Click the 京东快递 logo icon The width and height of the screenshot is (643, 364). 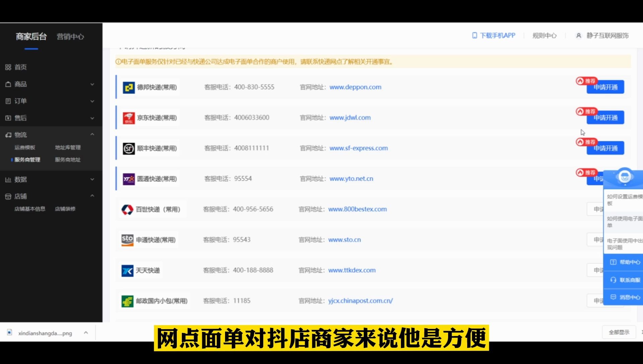[x=129, y=118]
